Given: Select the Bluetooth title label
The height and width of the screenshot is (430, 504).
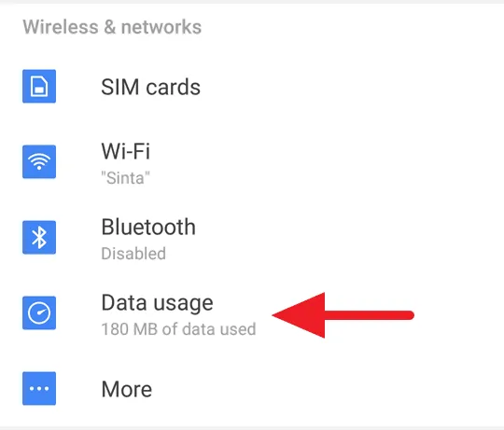Looking at the screenshot, I should coord(148,227).
